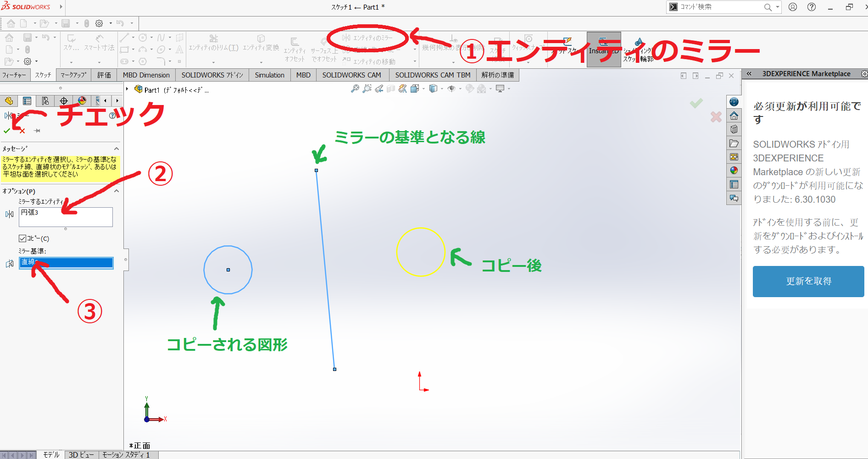Image resolution: width=868 pixels, height=459 pixels.
Task: Open the SOLIDWORKS logo menu arrow
Action: pos(61,7)
